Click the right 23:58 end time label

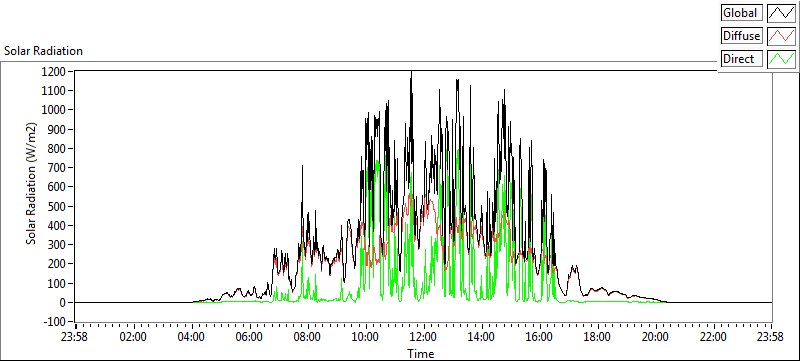coord(771,338)
